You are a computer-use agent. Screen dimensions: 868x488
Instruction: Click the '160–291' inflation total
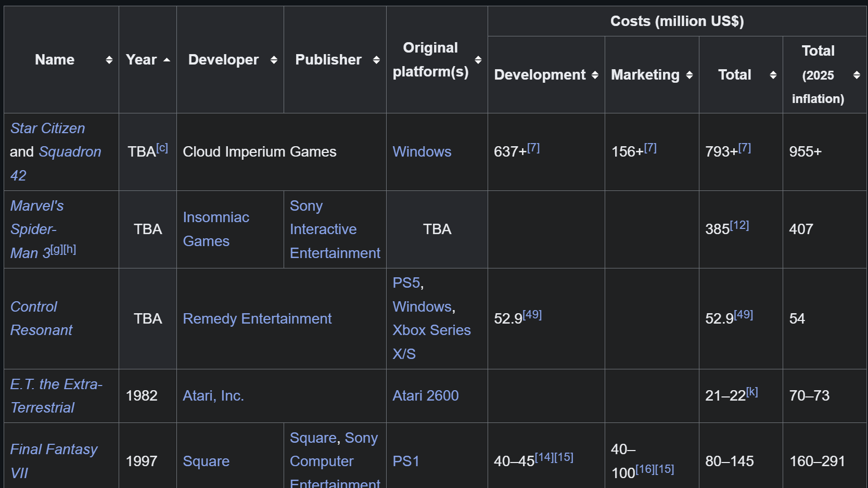[817, 461]
